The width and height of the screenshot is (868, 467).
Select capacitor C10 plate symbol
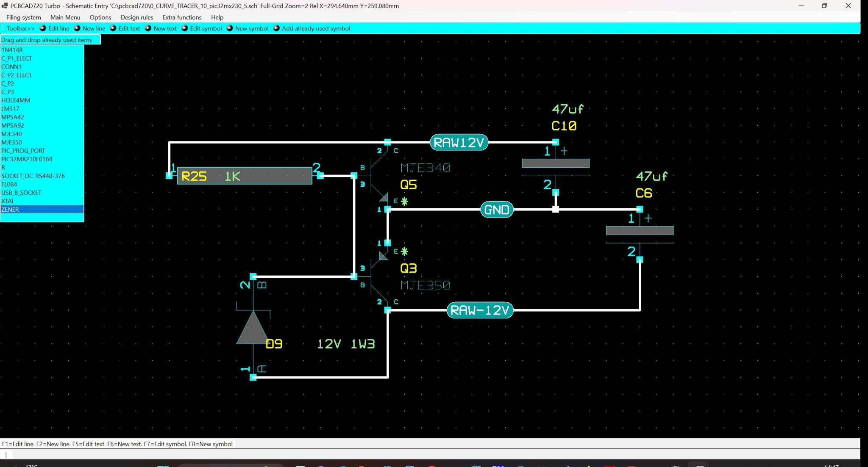[556, 163]
